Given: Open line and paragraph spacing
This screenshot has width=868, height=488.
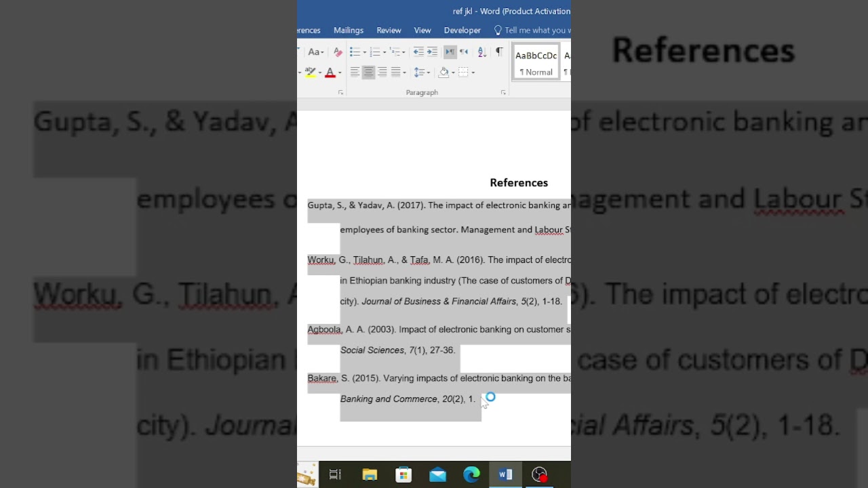Looking at the screenshot, I should click(x=421, y=72).
